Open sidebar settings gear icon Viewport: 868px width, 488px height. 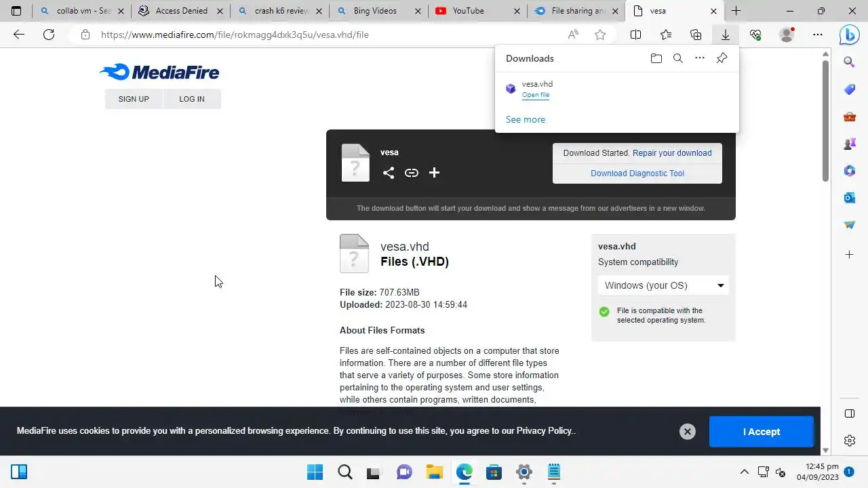point(850,441)
